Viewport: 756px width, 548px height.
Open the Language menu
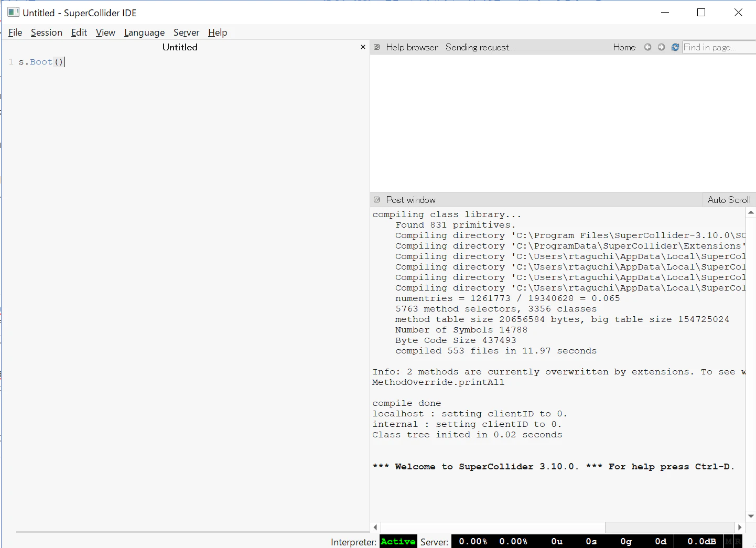tap(144, 33)
